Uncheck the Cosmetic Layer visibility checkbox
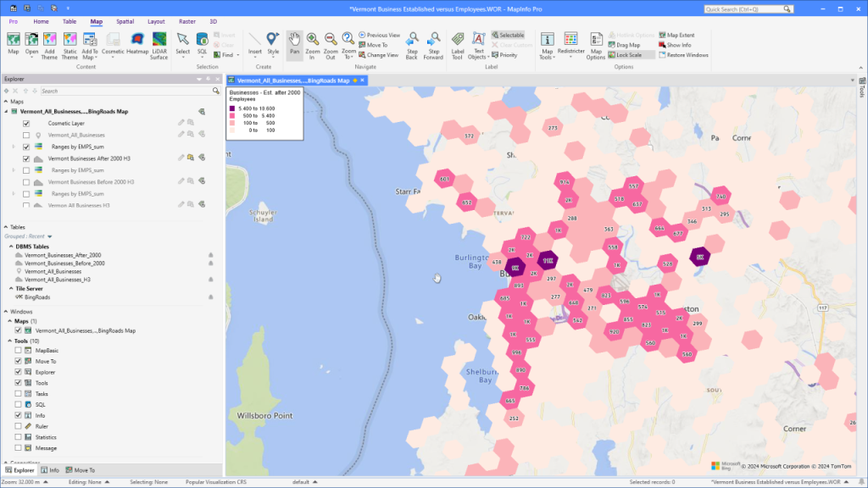 [26, 124]
